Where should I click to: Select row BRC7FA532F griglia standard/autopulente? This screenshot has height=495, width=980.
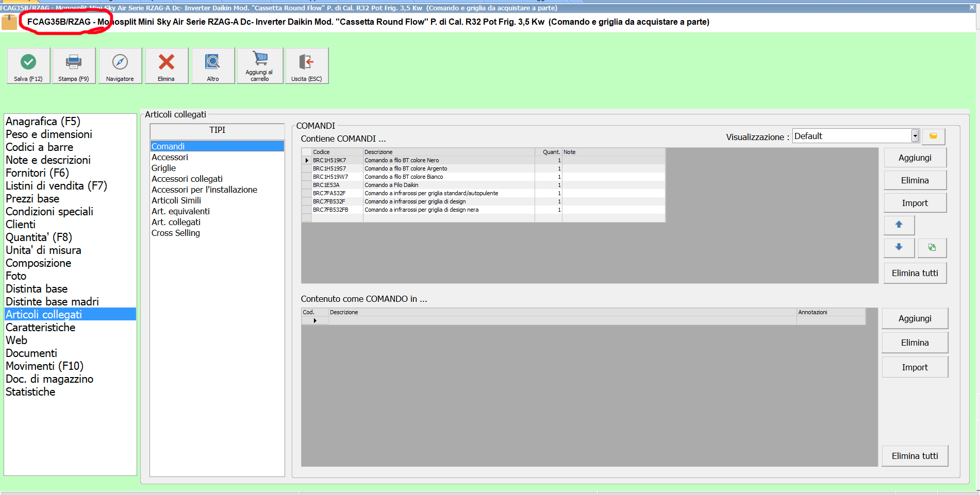(483, 193)
